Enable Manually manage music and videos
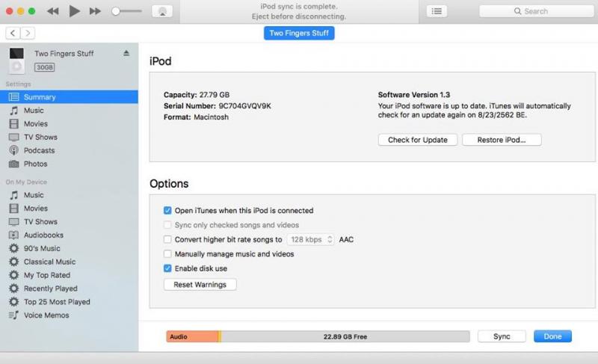 (x=167, y=254)
